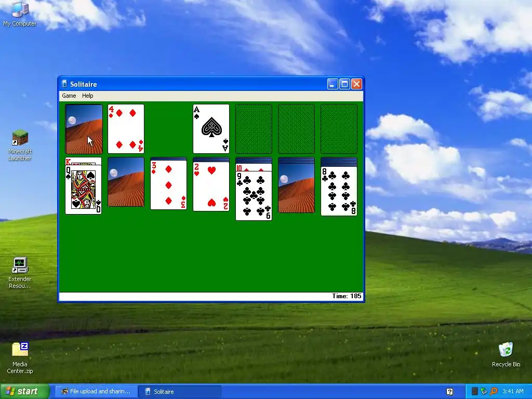
Task: Click the second empty foundation slot
Action: tap(254, 129)
